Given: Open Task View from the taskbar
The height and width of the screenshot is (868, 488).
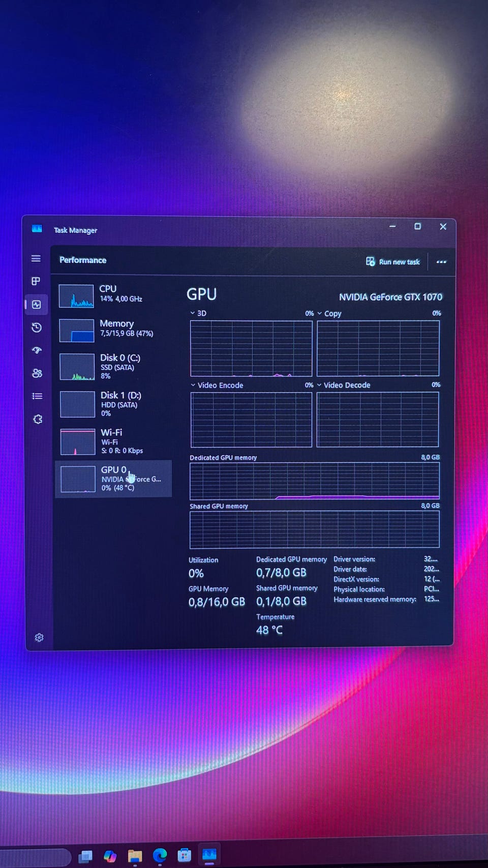Looking at the screenshot, I should click(85, 857).
